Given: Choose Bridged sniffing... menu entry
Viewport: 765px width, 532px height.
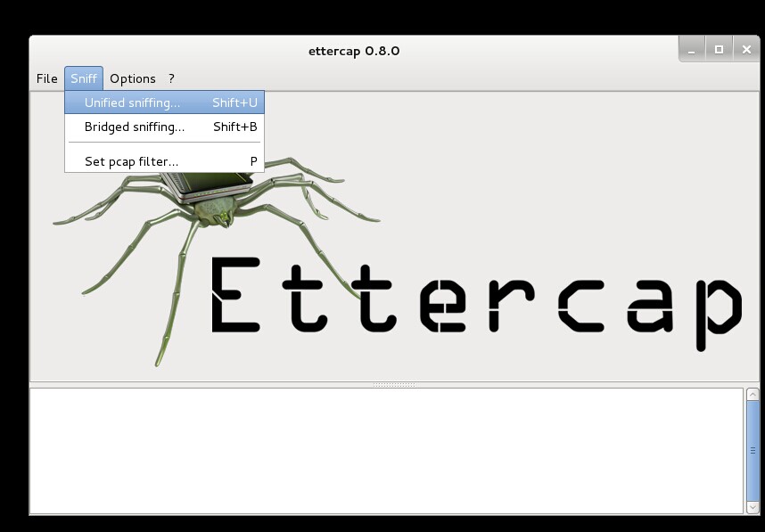Looking at the screenshot, I should [x=164, y=127].
